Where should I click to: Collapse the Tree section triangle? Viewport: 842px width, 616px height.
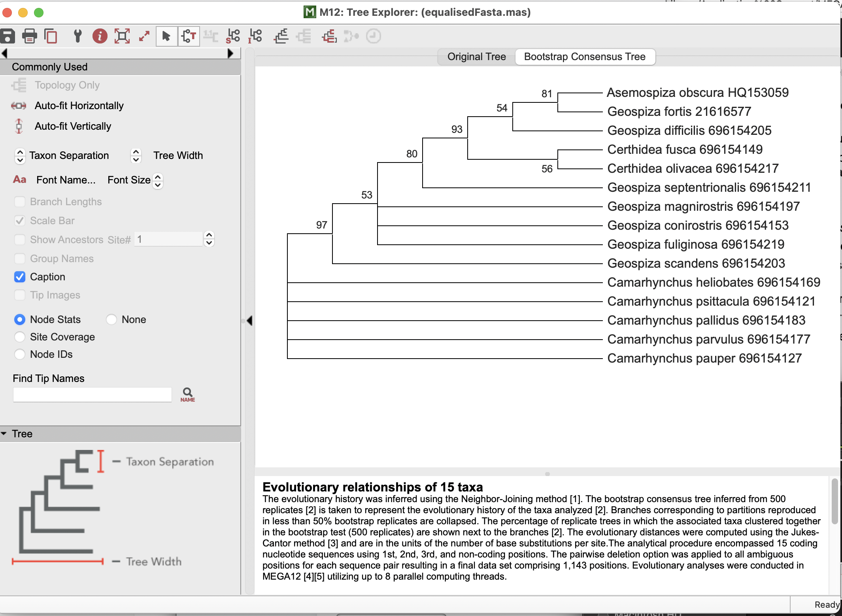[x=4, y=434]
